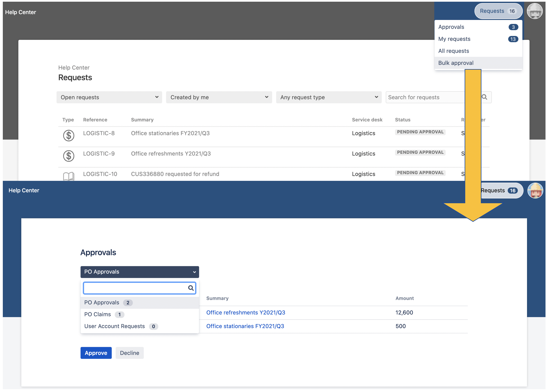
Task: Choose User Account Requests option
Action: point(115,326)
